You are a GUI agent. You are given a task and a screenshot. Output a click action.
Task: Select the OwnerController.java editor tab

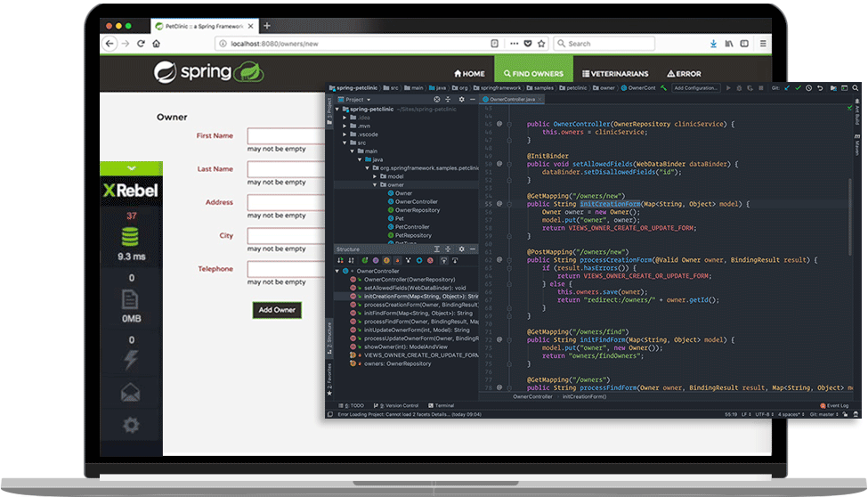pos(512,100)
